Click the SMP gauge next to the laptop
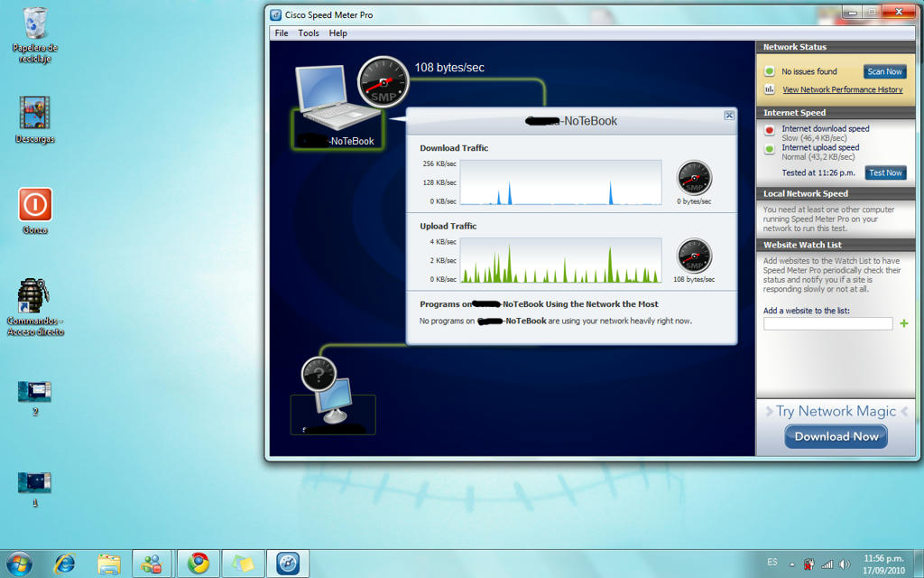 (383, 81)
